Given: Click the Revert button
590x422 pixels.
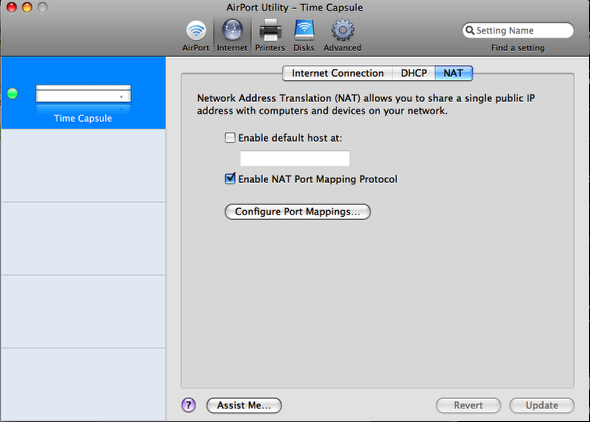Looking at the screenshot, I should coord(468,405).
